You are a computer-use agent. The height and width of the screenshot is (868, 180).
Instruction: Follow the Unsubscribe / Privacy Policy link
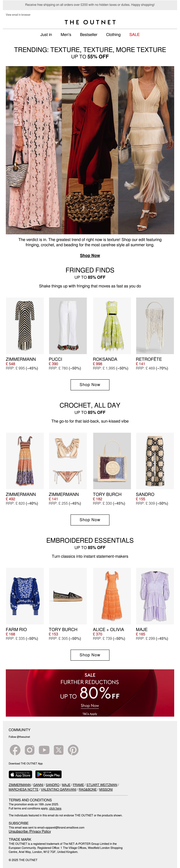pyautogui.click(x=30, y=832)
